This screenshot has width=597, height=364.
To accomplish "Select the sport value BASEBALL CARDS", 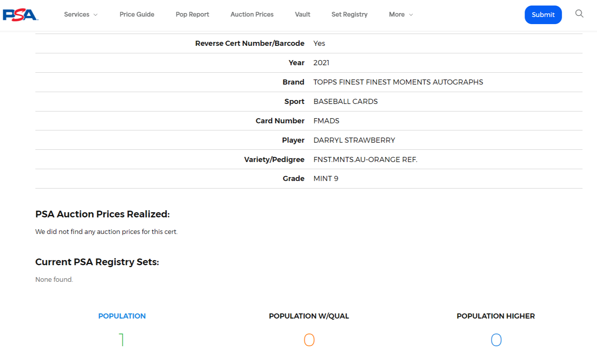I will 345,102.
